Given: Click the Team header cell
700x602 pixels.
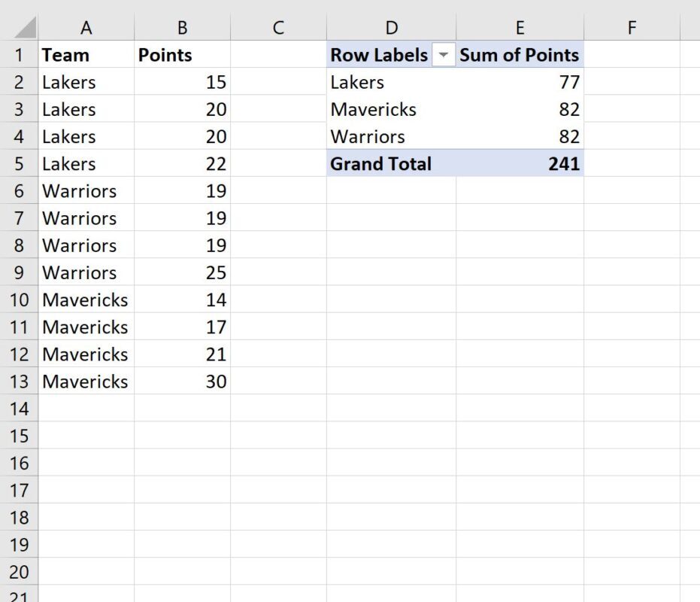Looking at the screenshot, I should click(86, 55).
